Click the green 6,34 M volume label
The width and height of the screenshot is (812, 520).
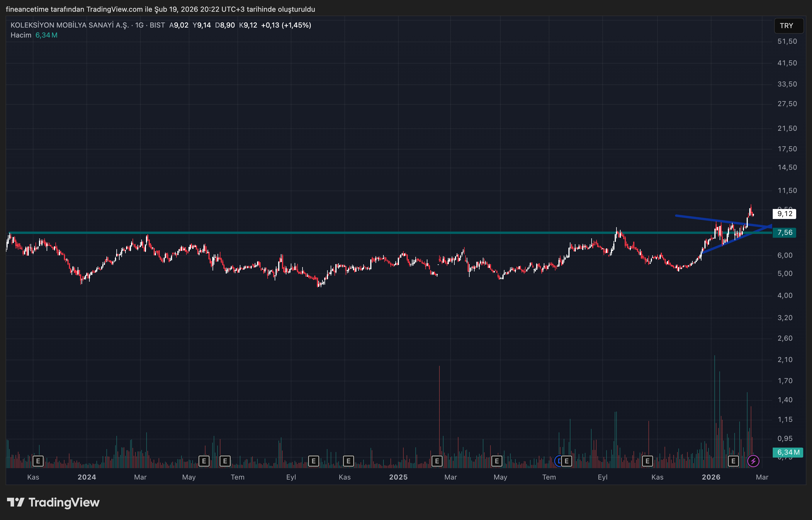click(x=788, y=452)
